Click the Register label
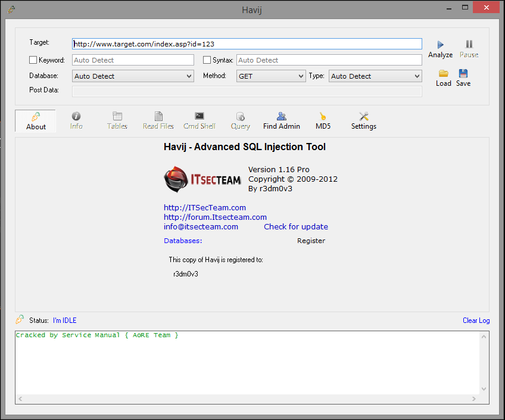The image size is (505, 420). point(311,241)
